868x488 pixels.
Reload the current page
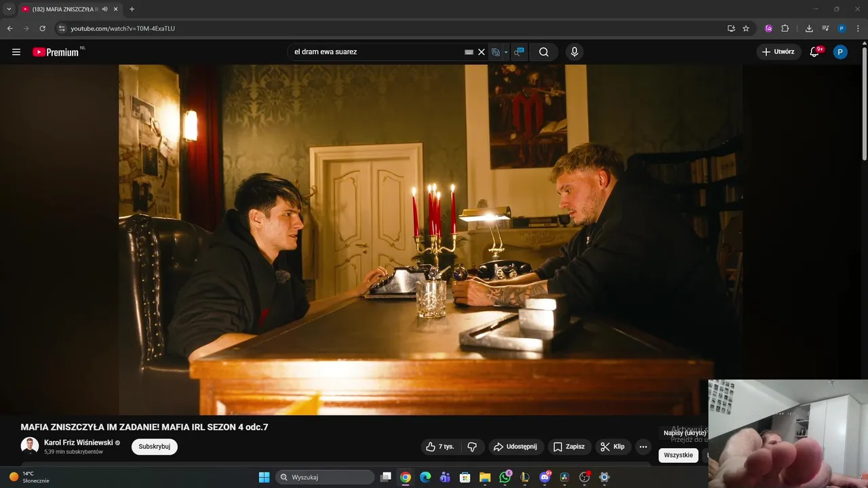pos(42,28)
